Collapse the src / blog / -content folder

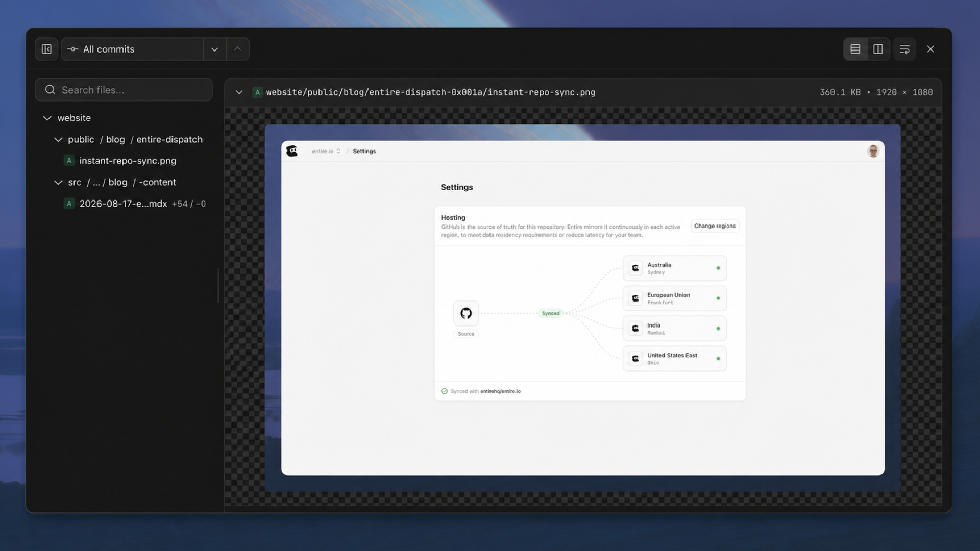tap(58, 182)
